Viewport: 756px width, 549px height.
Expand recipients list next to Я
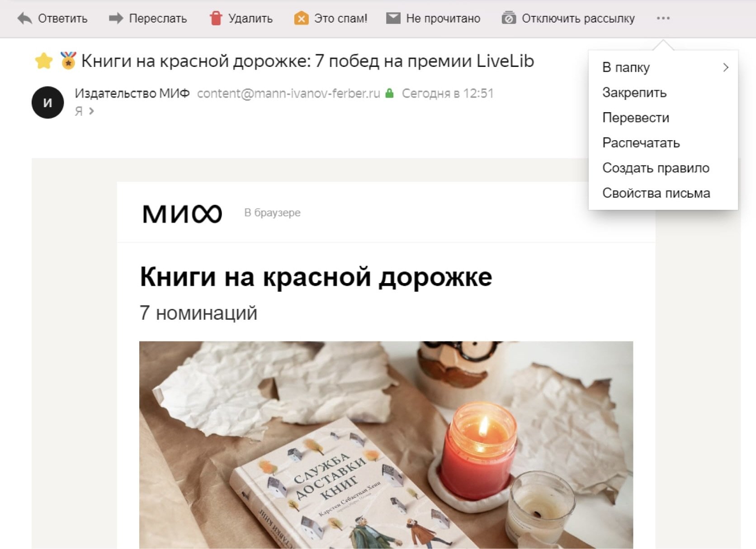point(92,111)
